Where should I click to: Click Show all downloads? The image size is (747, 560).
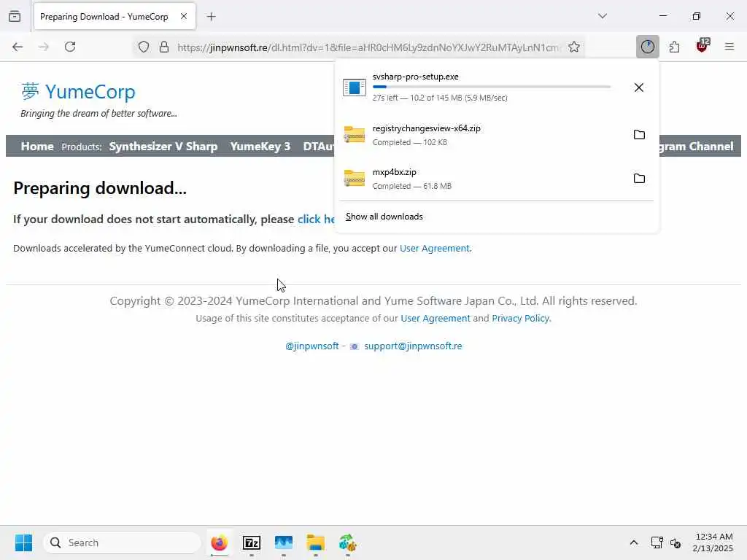click(x=384, y=217)
